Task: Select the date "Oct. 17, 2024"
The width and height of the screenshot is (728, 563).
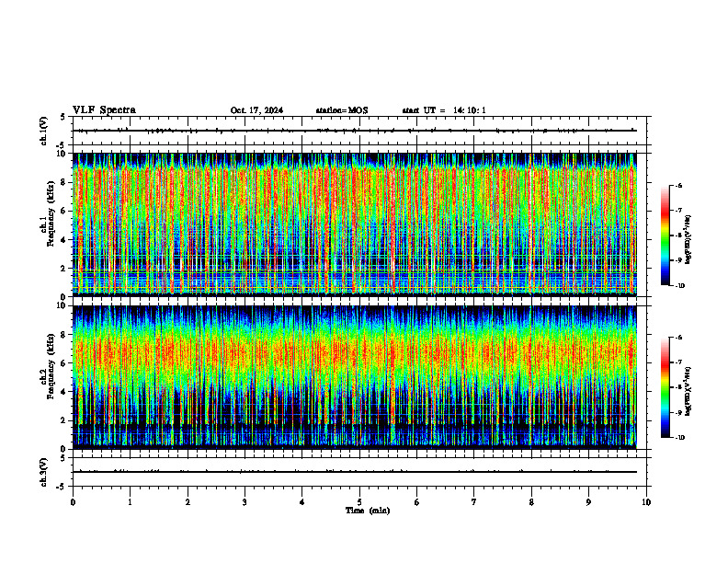Action: 256,110
